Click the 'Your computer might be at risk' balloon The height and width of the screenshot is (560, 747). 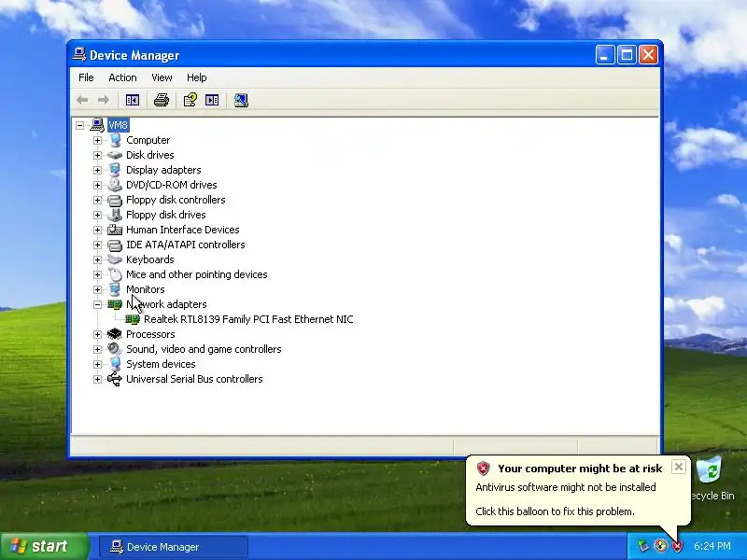coord(578,490)
